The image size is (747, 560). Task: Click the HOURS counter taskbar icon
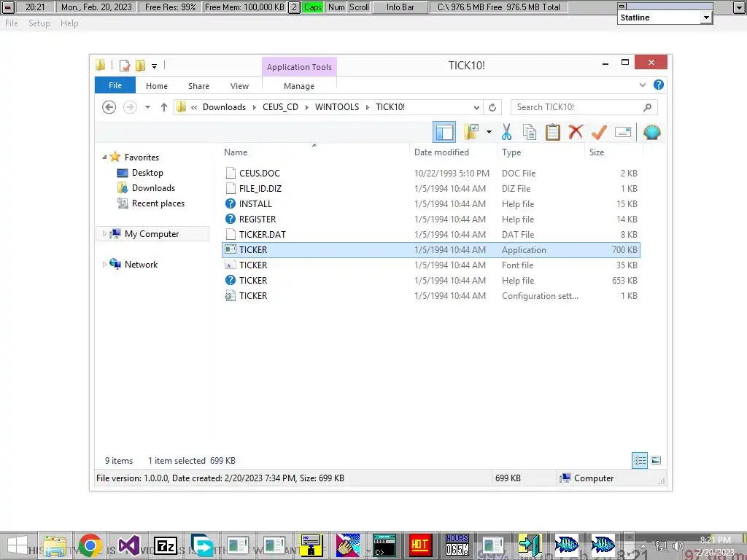[x=457, y=545]
